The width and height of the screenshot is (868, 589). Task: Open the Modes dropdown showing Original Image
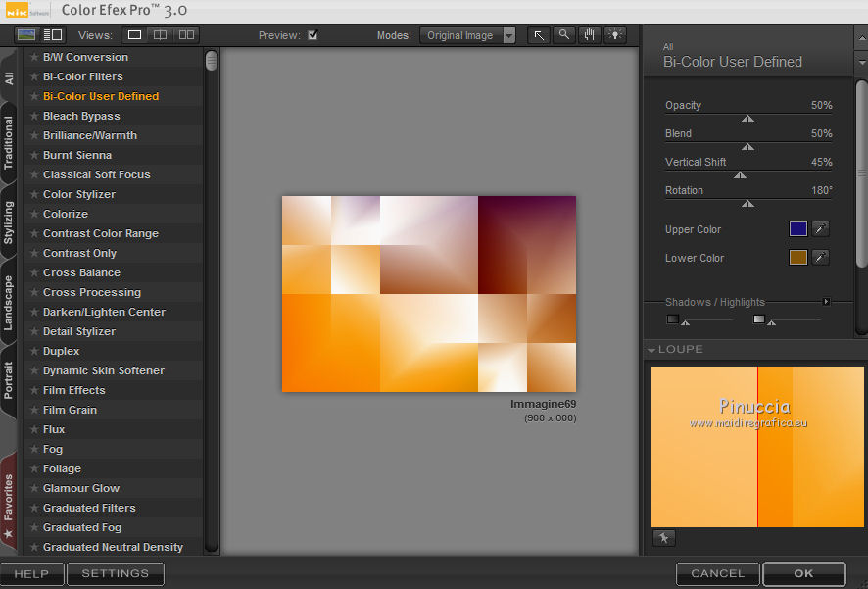pos(467,35)
